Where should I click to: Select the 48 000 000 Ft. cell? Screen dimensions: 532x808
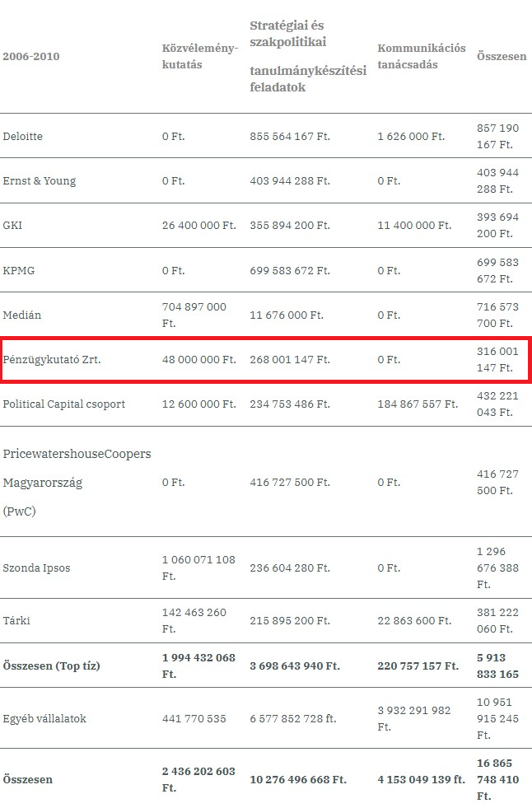198,360
